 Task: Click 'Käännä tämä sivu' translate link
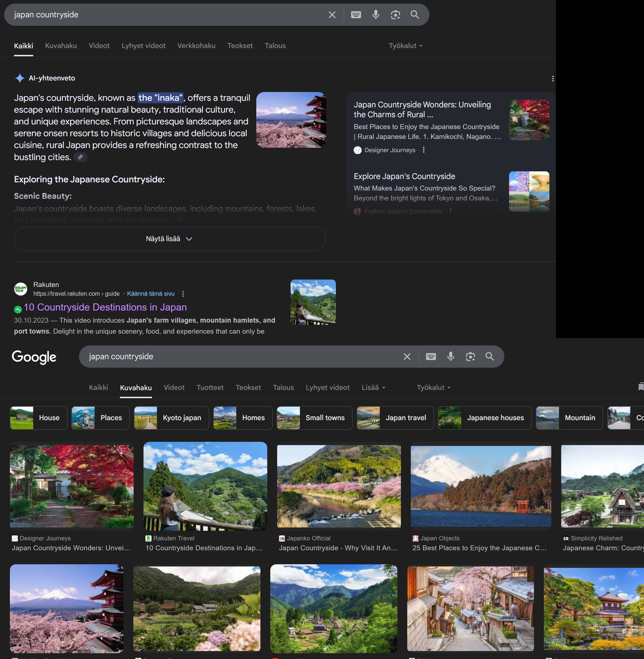[x=151, y=294]
